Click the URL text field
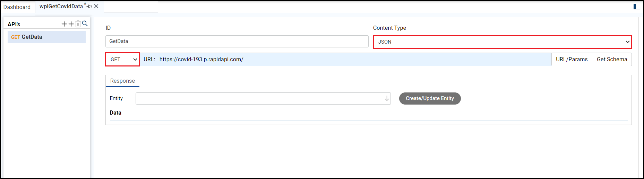The width and height of the screenshot is (644, 179). [347, 60]
